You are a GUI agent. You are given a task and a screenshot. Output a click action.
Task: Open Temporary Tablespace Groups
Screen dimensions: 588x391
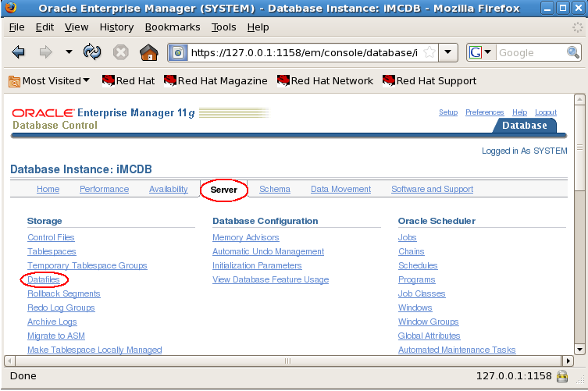(x=87, y=265)
